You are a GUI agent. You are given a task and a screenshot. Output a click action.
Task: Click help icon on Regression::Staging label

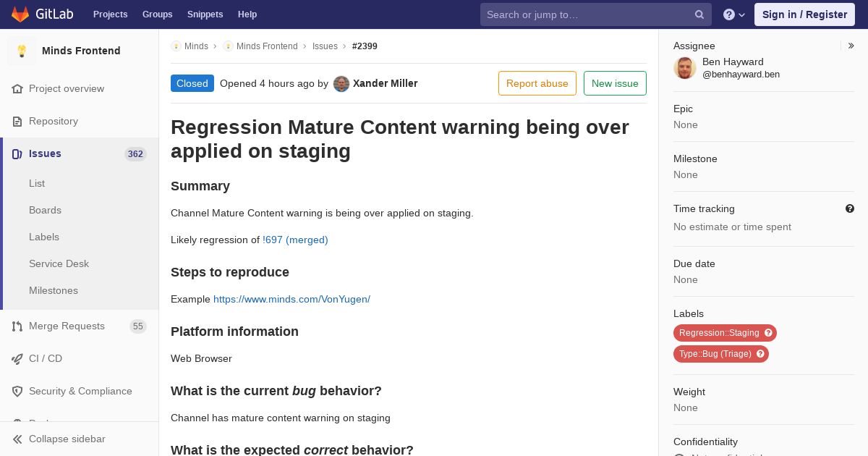coord(768,333)
